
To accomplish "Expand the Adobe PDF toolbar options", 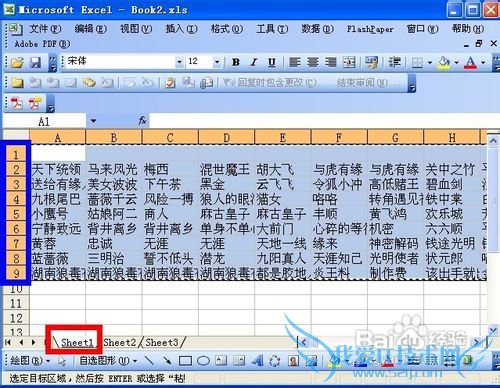I will [51, 104].
